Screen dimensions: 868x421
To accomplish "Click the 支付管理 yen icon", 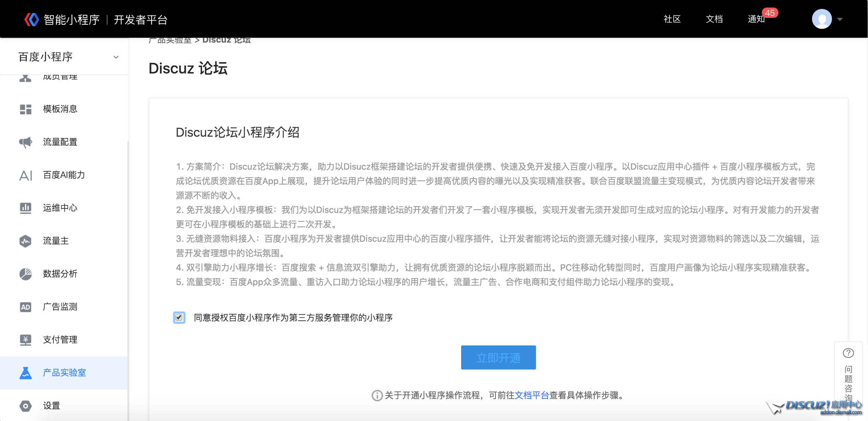I will point(25,340).
